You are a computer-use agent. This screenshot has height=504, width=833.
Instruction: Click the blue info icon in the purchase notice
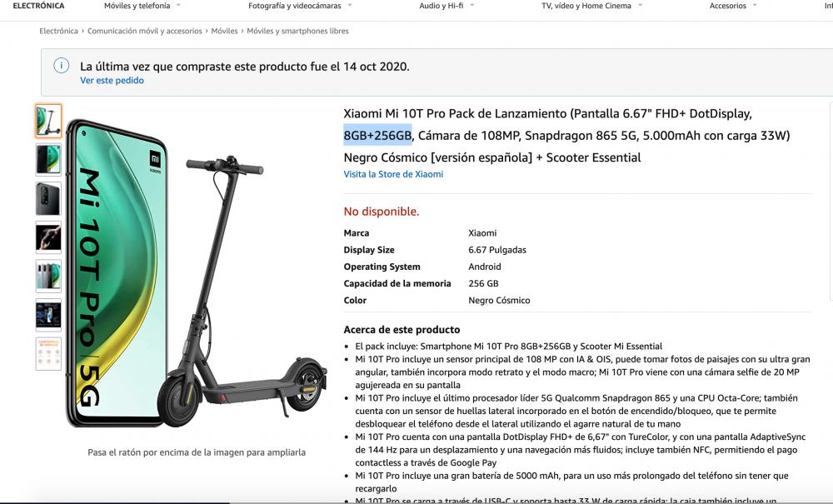click(x=61, y=66)
